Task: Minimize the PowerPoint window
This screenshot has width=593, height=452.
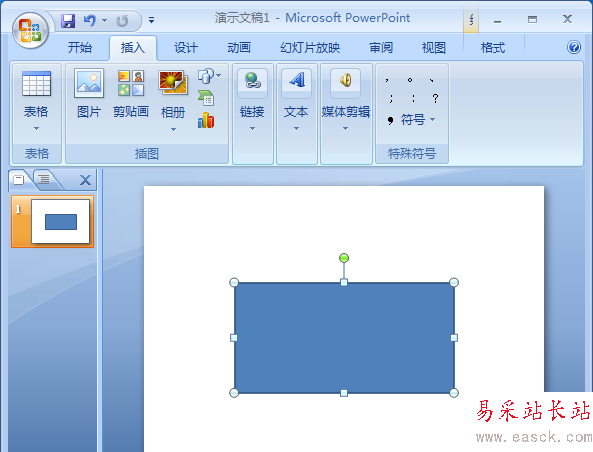Action: coord(498,21)
